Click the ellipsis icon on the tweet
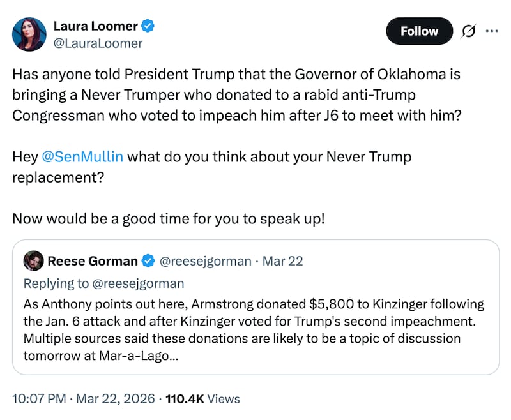 (493, 31)
